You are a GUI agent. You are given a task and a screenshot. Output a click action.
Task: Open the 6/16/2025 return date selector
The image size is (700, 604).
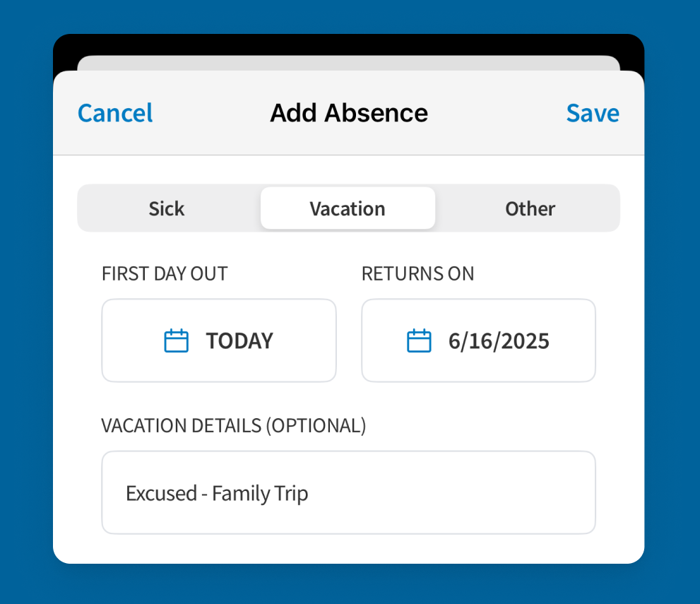(x=478, y=340)
